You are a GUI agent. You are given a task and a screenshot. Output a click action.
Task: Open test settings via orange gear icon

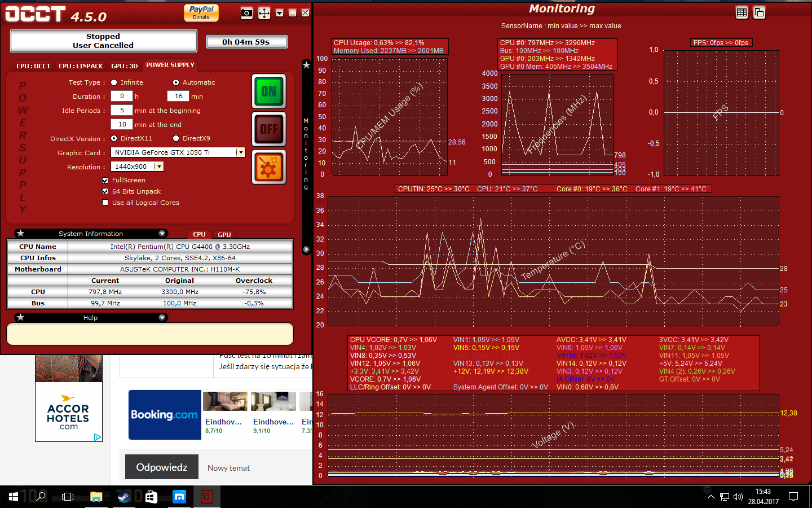(269, 167)
